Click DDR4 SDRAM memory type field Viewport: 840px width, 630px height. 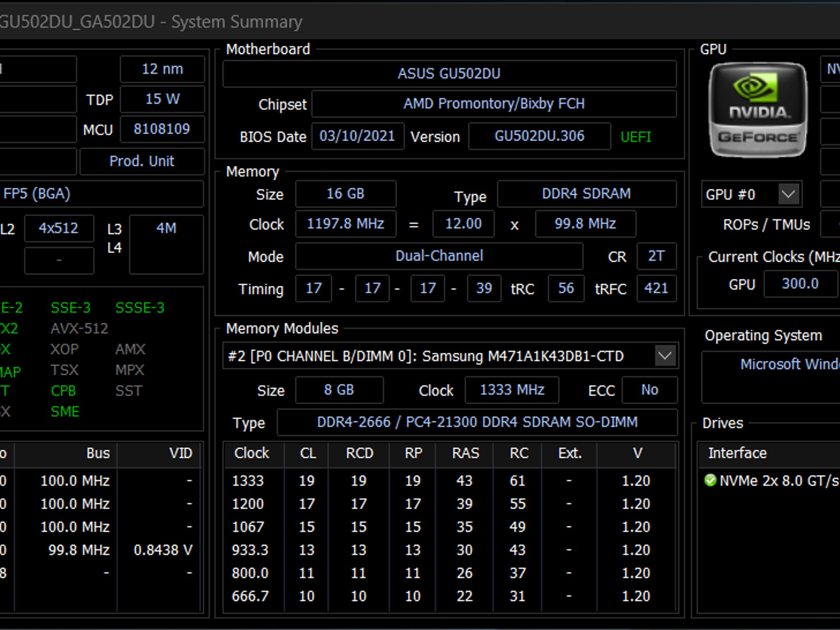[x=587, y=194]
